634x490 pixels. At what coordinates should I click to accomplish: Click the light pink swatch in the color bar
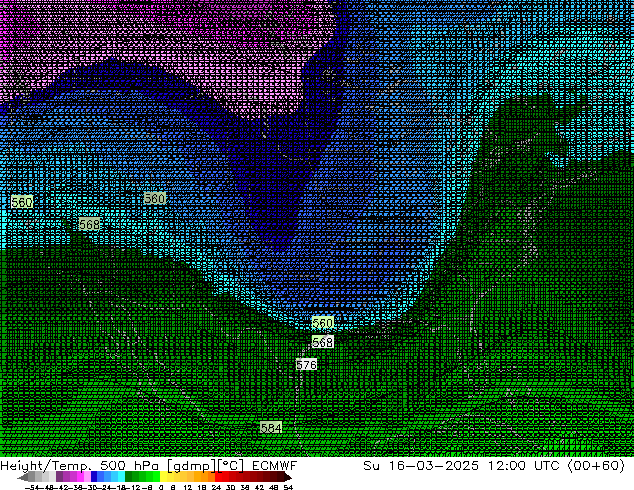(x=87, y=476)
